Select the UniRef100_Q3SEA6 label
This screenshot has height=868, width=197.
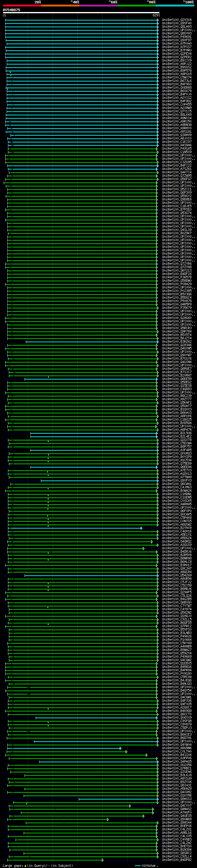[x=176, y=772]
